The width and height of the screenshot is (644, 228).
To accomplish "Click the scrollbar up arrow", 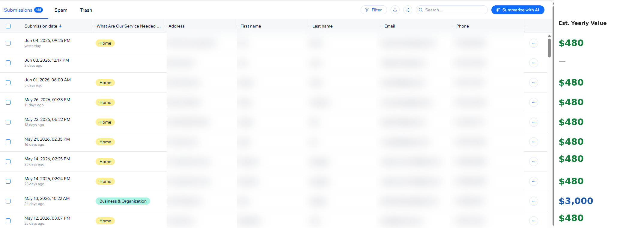I will [549, 36].
